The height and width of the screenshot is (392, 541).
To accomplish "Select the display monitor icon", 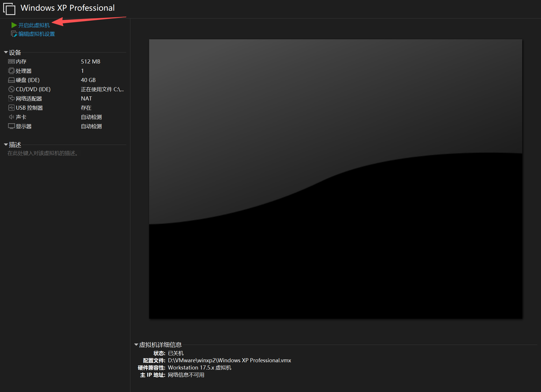I will tap(12, 126).
